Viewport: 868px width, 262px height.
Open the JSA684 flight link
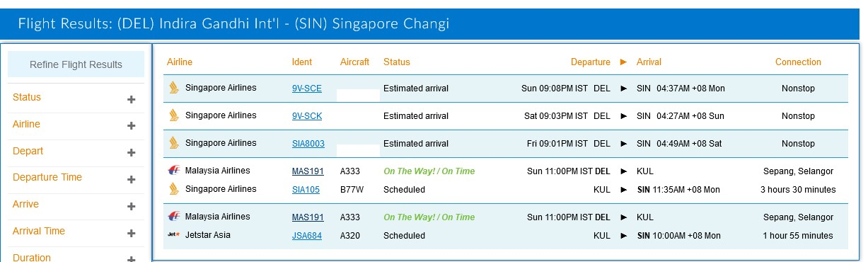[x=307, y=236]
